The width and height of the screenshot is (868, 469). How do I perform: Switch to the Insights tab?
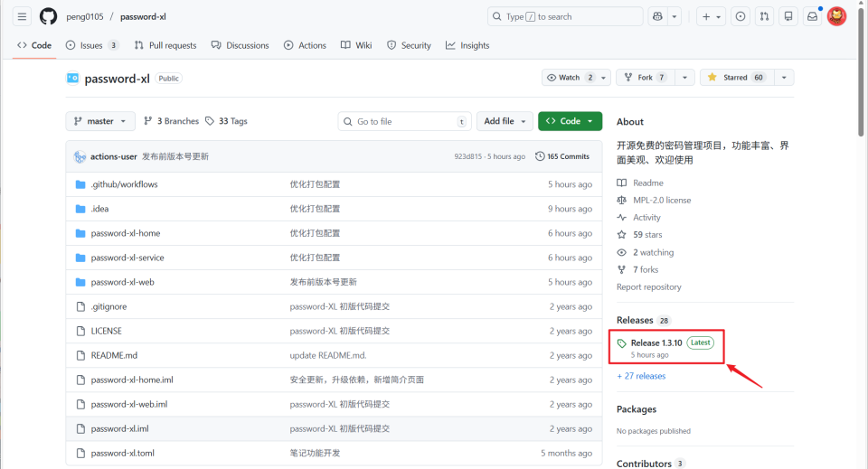[467, 45]
